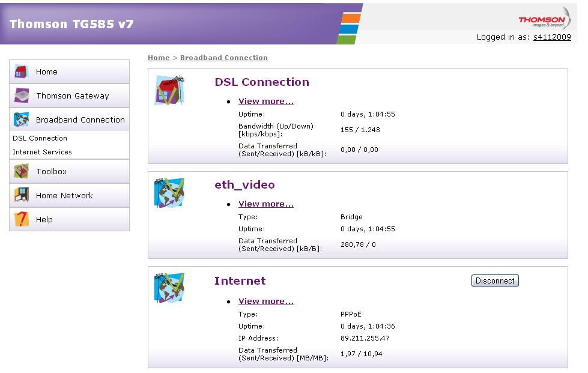This screenshot has width=588, height=373.
Task: Click the Bridge type value
Action: point(351,217)
